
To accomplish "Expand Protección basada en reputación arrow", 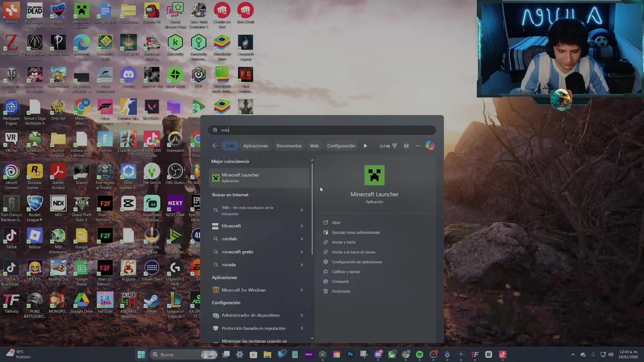I will pyautogui.click(x=302, y=328).
